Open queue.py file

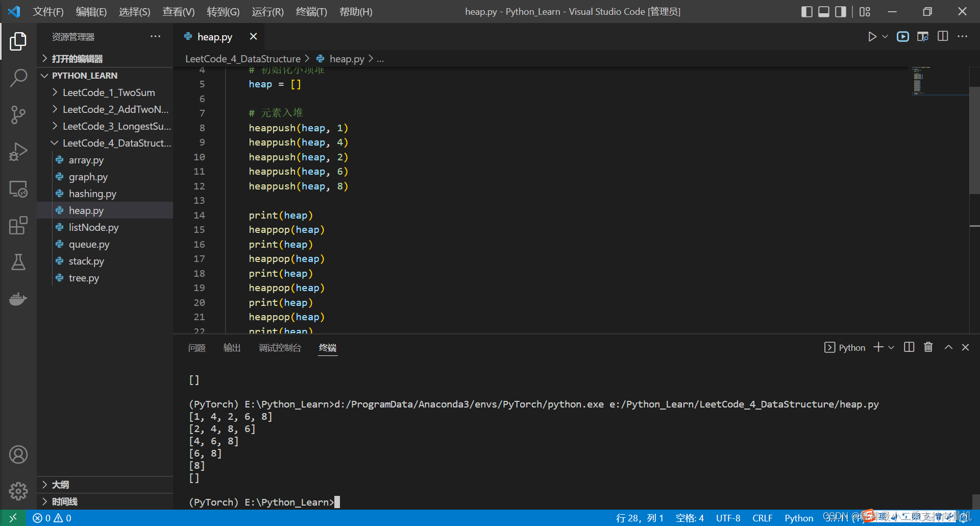pyautogui.click(x=105, y=244)
